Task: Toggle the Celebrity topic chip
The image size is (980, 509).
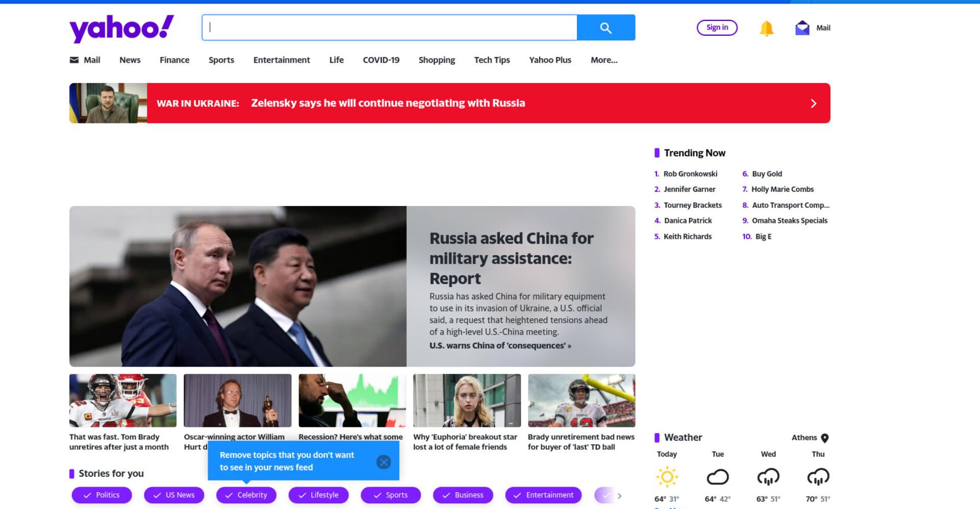Action: 246,495
